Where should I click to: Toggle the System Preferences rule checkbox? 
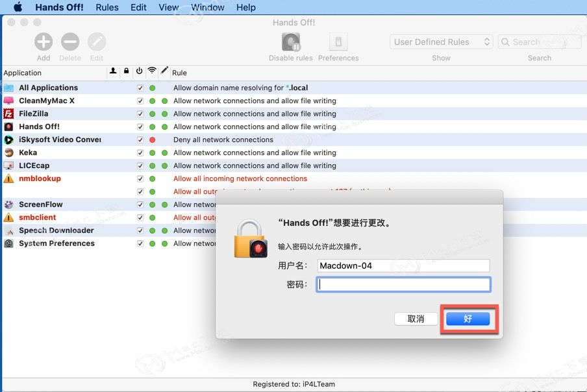click(140, 243)
